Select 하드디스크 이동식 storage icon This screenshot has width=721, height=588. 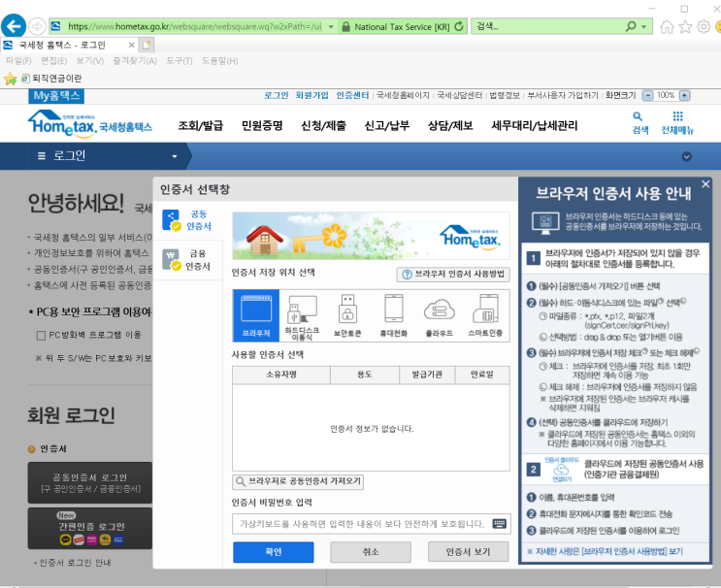tap(302, 315)
